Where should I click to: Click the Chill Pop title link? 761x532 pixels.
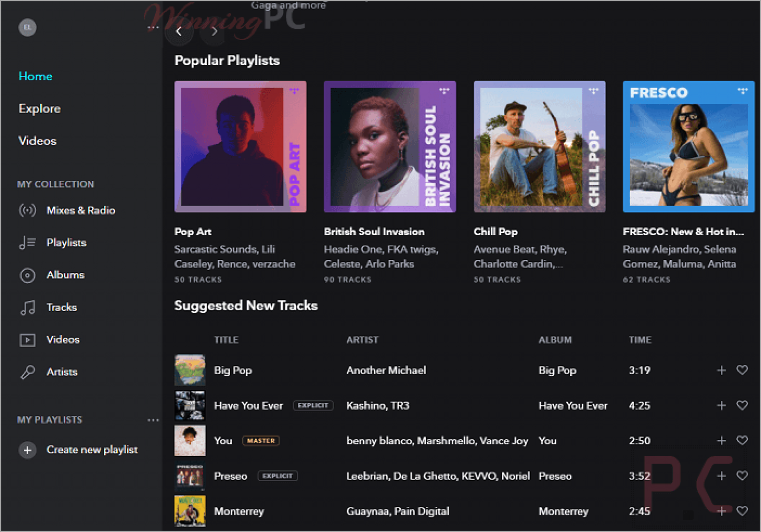495,231
